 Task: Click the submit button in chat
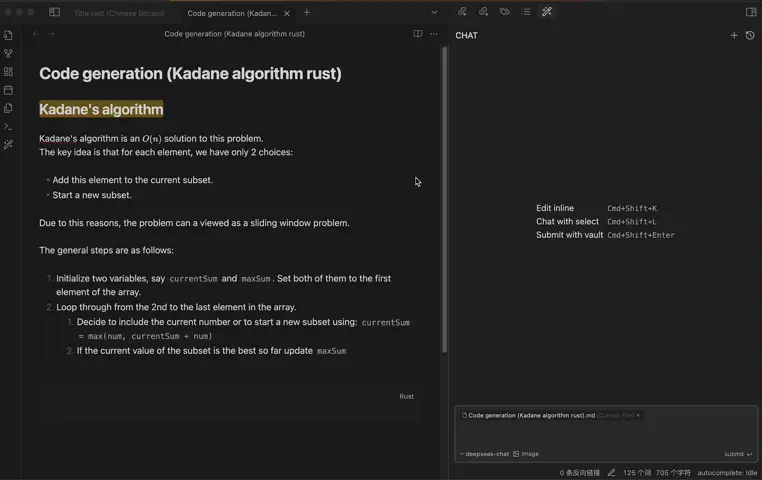point(738,454)
